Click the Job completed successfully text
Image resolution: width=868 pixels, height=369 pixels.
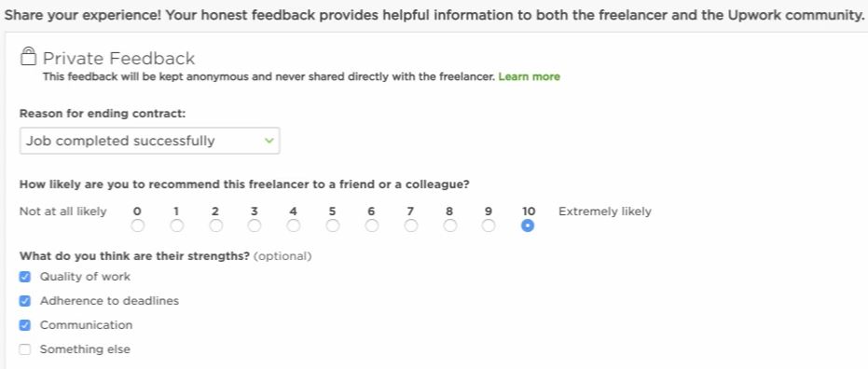tap(120, 141)
